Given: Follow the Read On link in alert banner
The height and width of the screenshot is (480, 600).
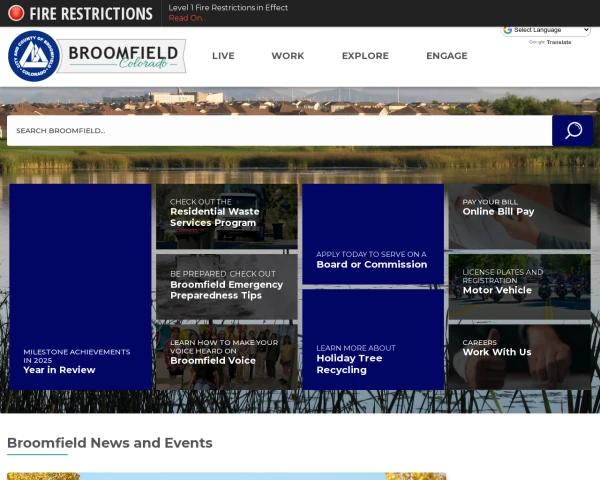Looking at the screenshot, I should [x=185, y=18].
